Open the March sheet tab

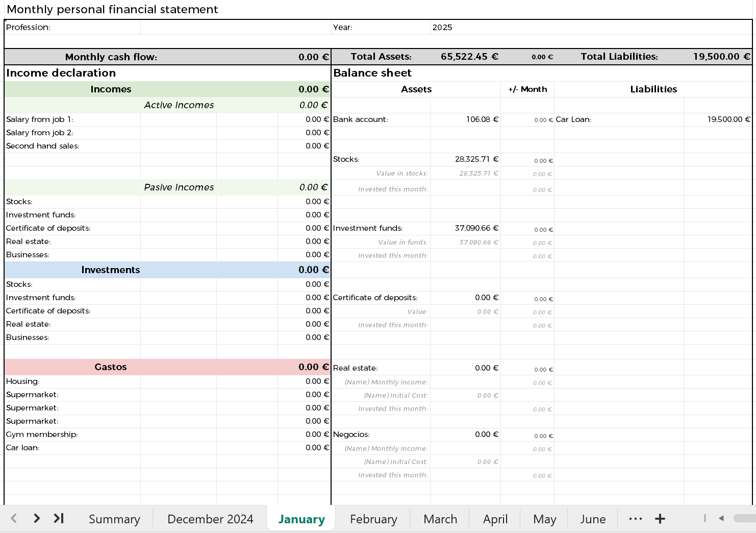440,519
